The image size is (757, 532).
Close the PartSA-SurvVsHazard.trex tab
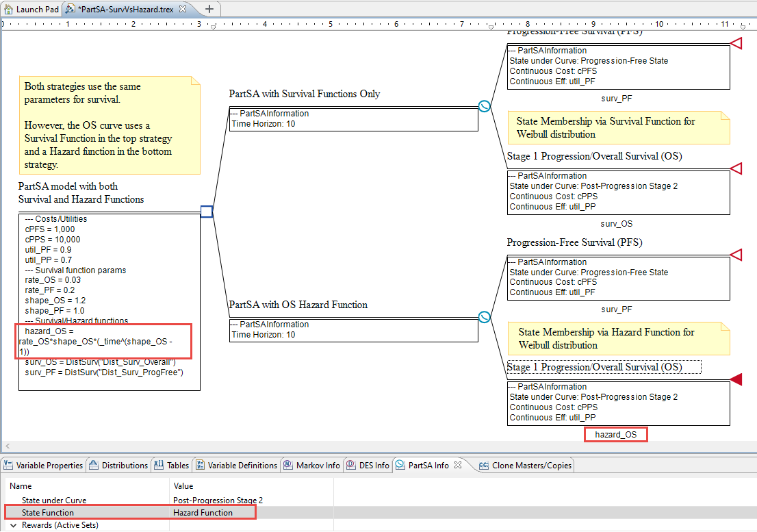(x=183, y=10)
